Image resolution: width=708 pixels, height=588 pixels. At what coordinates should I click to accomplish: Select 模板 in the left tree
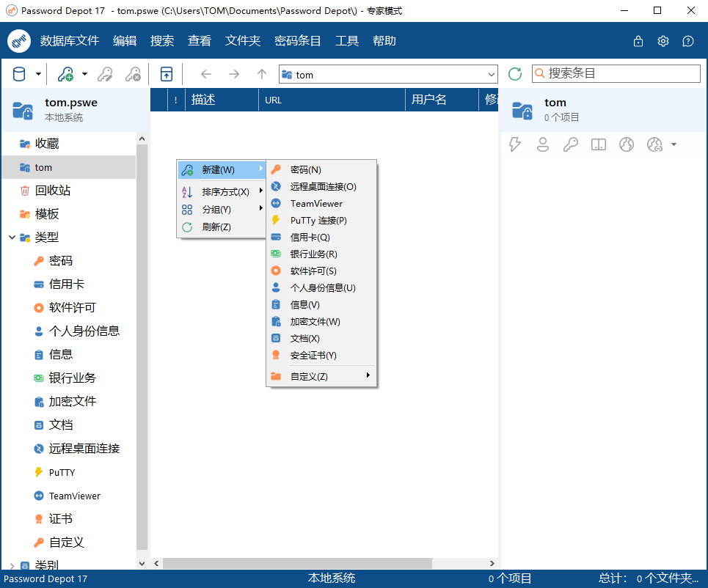69,214
